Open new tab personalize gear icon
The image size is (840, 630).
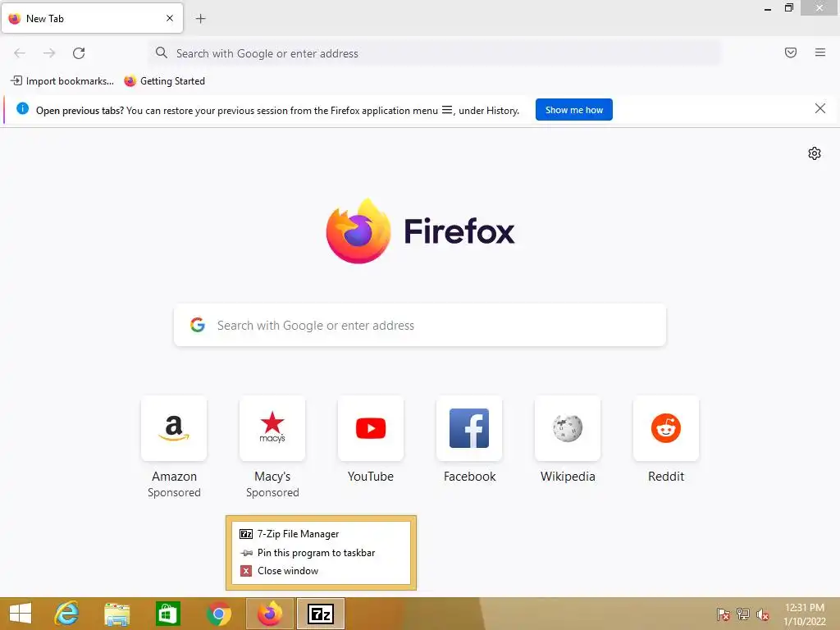tap(815, 153)
